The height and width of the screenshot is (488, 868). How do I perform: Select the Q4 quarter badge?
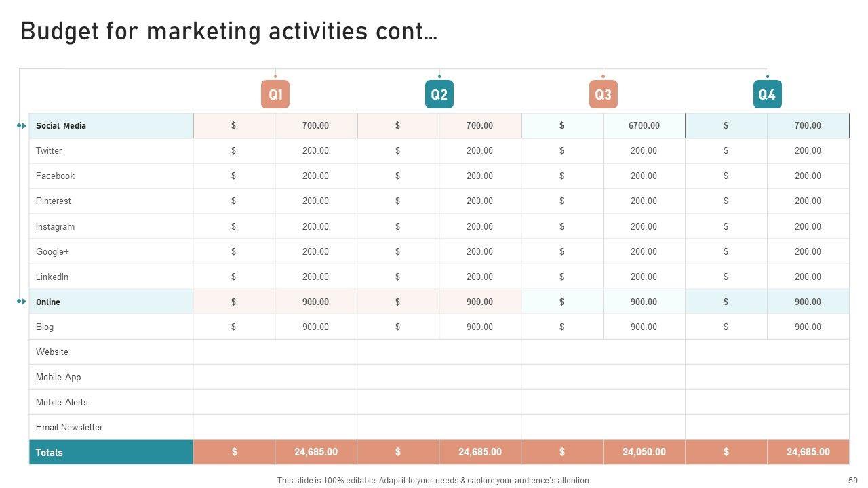768,95
